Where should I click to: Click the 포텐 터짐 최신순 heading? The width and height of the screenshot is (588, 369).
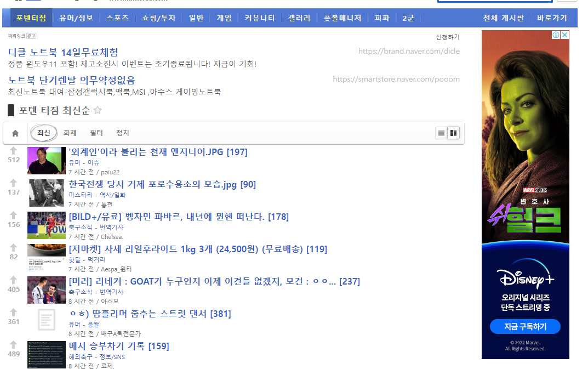pos(54,110)
